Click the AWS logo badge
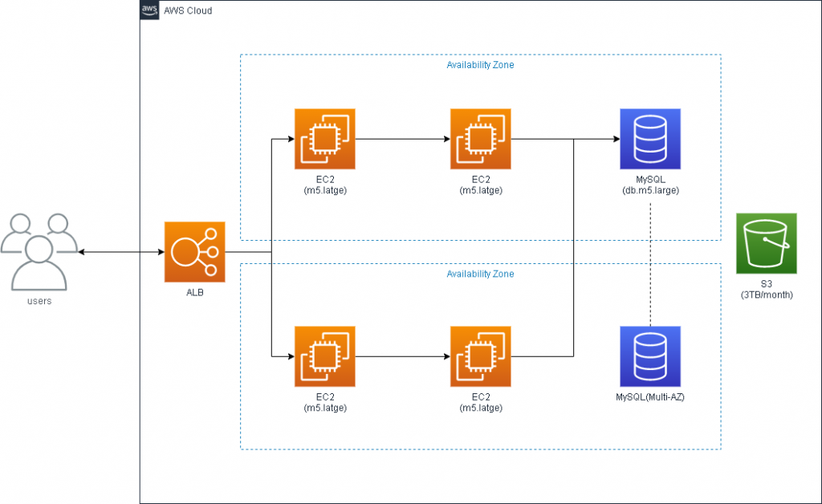822x504 pixels. click(149, 10)
